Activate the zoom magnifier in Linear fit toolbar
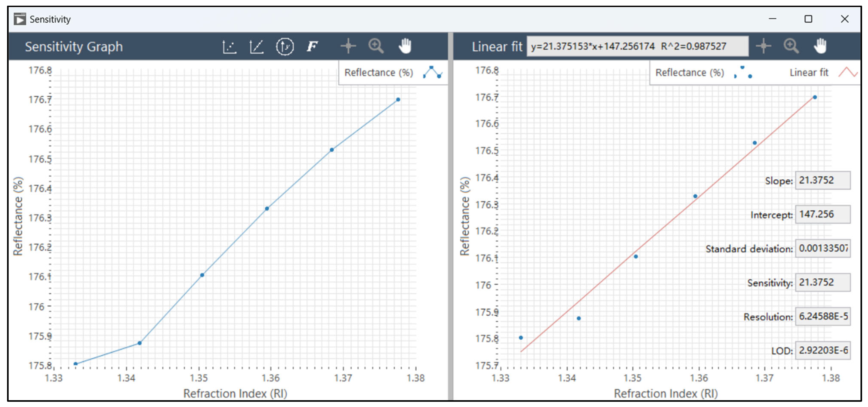Image resolution: width=868 pixels, height=407 pixels. (791, 46)
